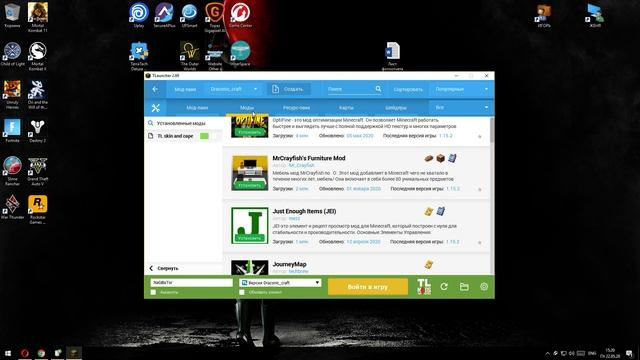Open launcher settings gear icon
This screenshot has width=640, height=360.
click(484, 287)
